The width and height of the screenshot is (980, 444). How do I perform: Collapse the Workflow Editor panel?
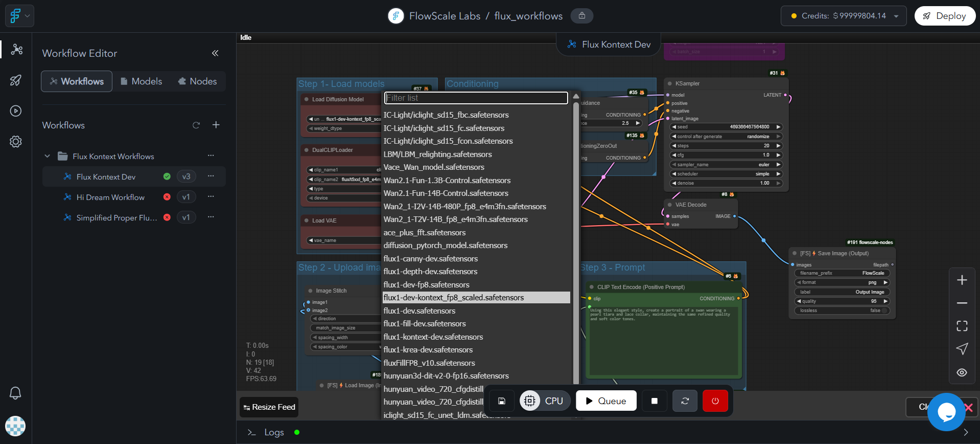(x=215, y=53)
